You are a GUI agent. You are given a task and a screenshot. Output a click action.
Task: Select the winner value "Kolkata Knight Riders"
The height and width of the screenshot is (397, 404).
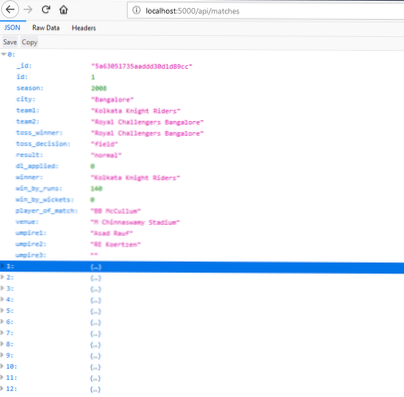click(x=135, y=178)
